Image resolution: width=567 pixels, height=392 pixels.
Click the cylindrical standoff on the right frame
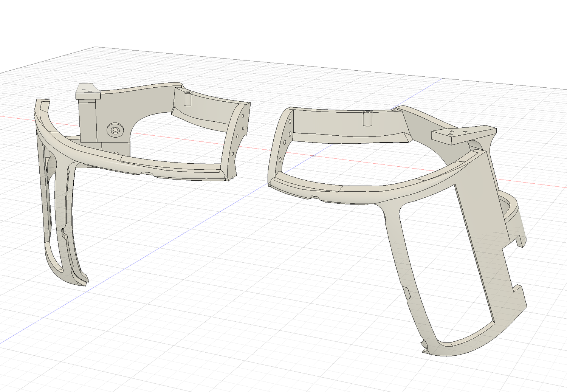coord(367,118)
